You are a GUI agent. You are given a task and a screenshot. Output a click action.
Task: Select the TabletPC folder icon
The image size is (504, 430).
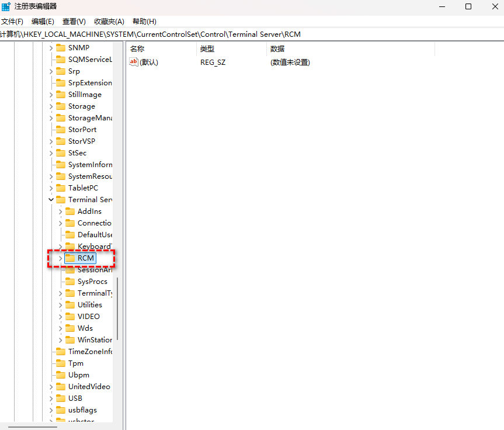[x=61, y=188]
